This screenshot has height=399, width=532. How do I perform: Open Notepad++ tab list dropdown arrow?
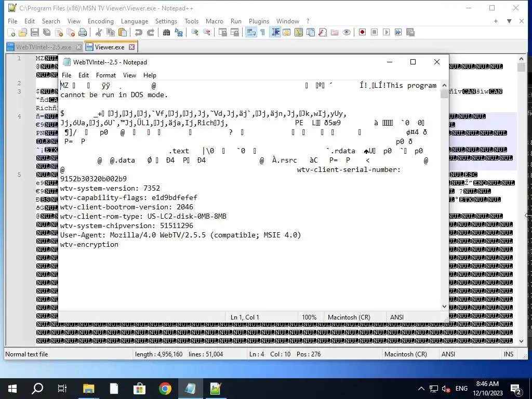tap(509, 21)
